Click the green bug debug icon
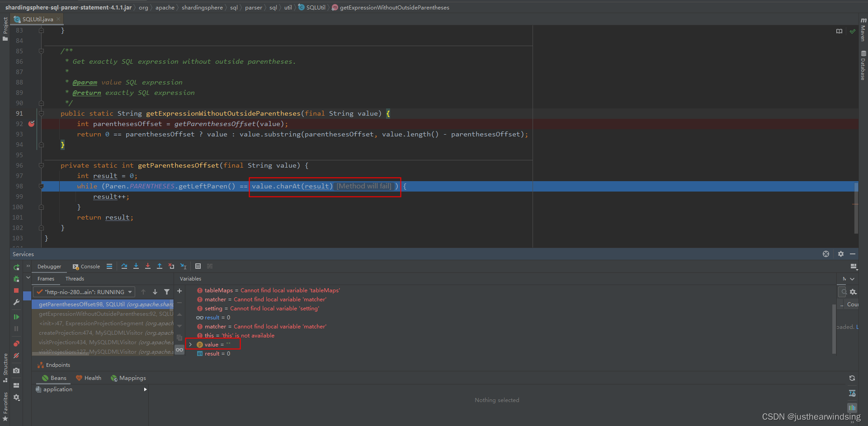The width and height of the screenshot is (868, 426). [x=16, y=279]
